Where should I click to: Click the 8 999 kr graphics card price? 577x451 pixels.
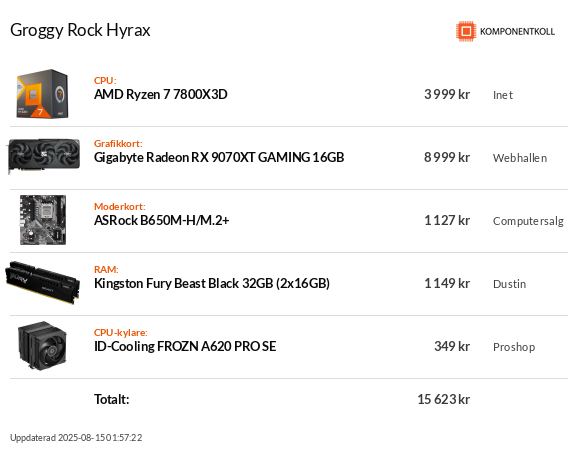point(447,157)
